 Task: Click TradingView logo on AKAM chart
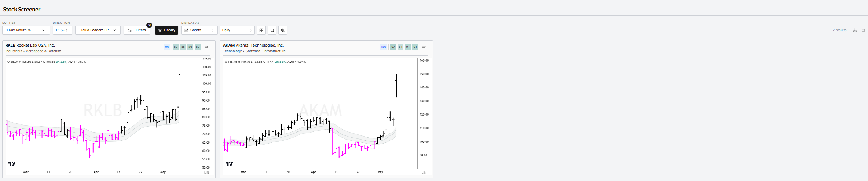[229, 164]
